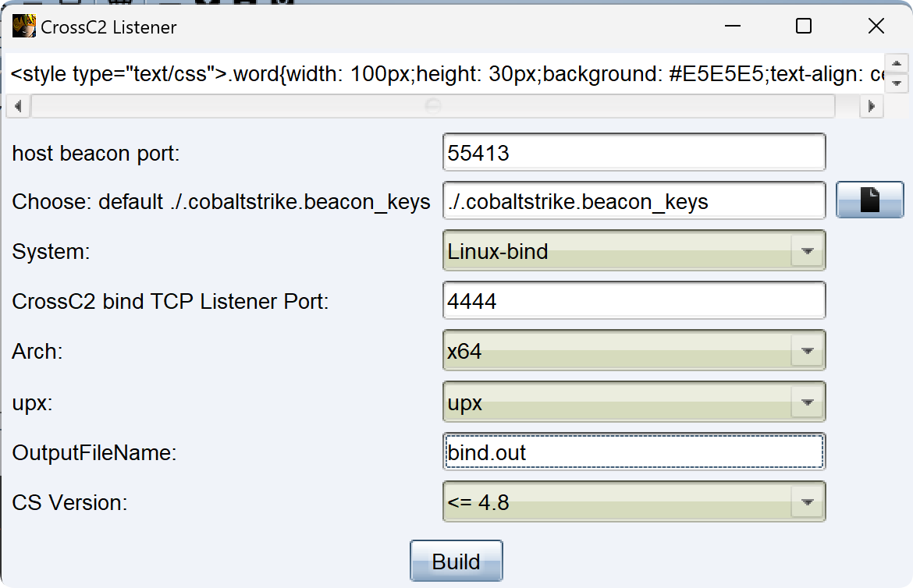Expand the Arch dropdown showing x64
Screen dimensions: 913x588
[x=634, y=350]
